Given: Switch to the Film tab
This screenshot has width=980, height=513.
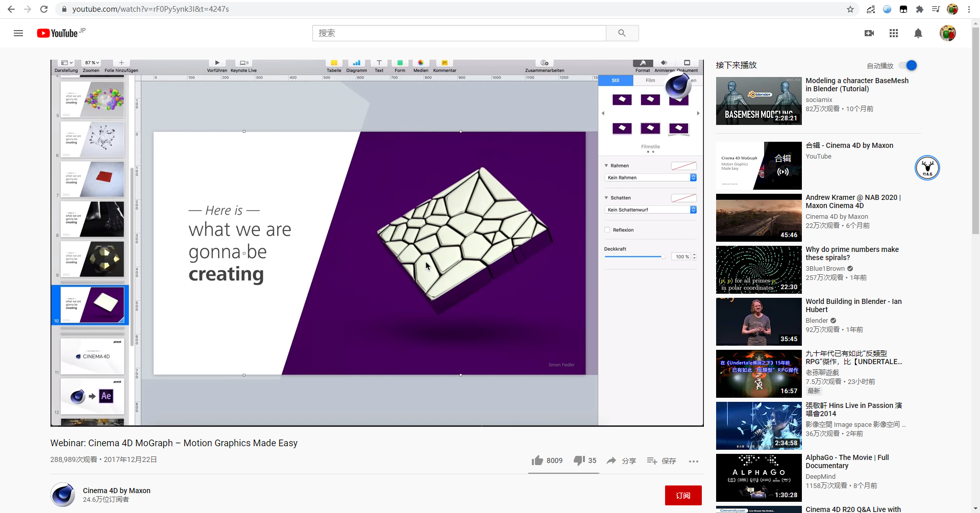Looking at the screenshot, I should point(650,81).
